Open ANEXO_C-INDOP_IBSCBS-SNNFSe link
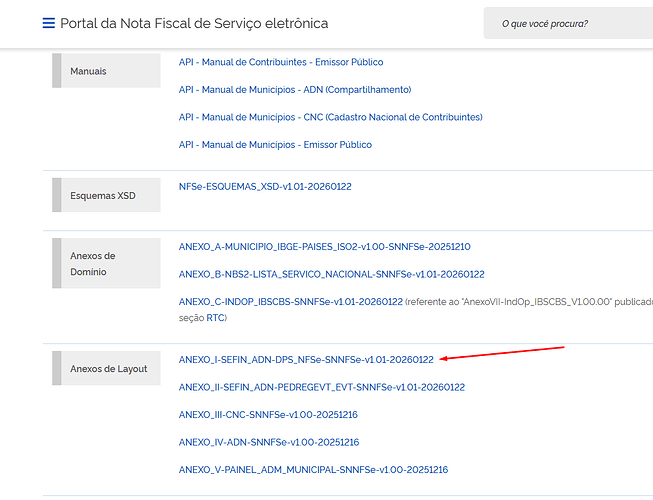This screenshot has width=653, height=500. pos(290,301)
